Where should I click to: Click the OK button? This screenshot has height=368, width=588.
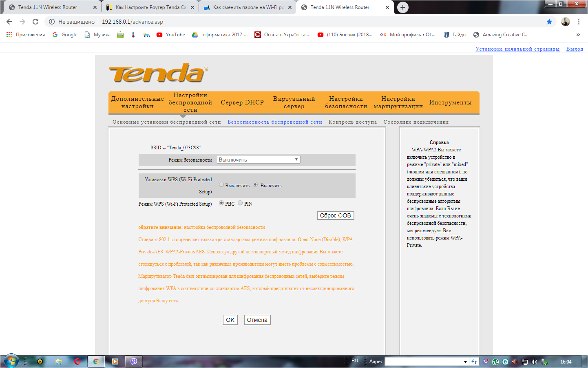tap(230, 320)
